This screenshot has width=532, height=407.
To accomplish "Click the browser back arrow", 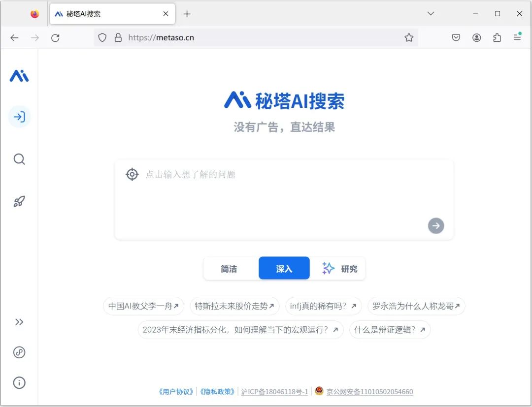I will coord(14,37).
